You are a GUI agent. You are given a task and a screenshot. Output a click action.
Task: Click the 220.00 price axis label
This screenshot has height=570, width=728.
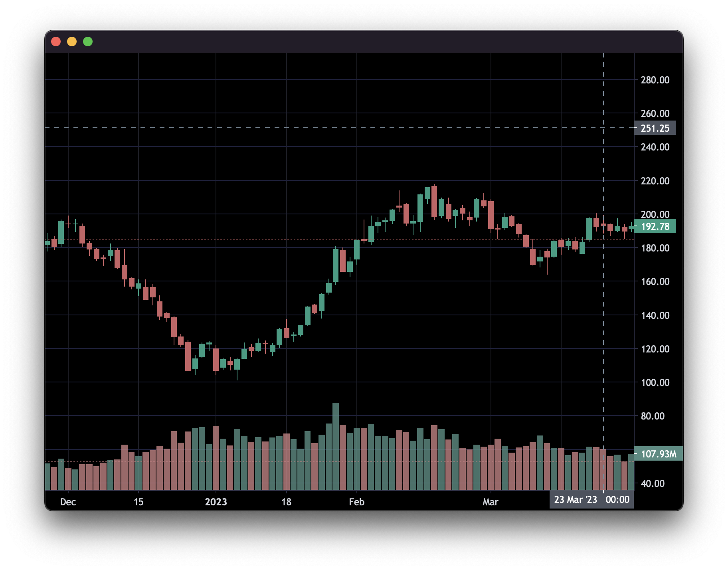[x=655, y=181]
